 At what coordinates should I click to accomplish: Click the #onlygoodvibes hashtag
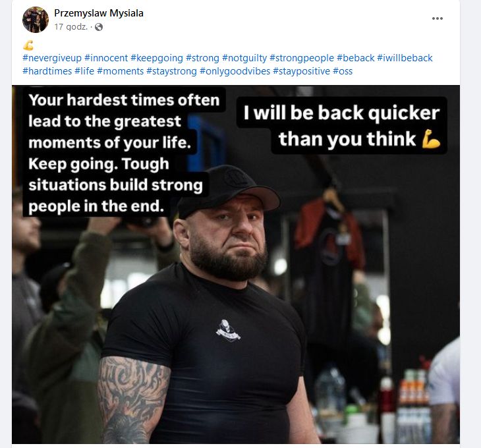point(235,71)
